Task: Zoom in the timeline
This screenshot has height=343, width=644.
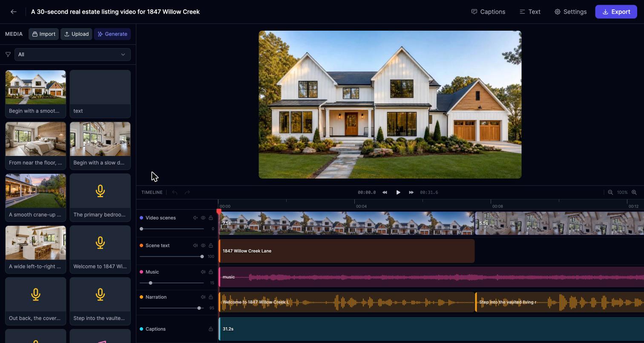Action: (x=634, y=193)
